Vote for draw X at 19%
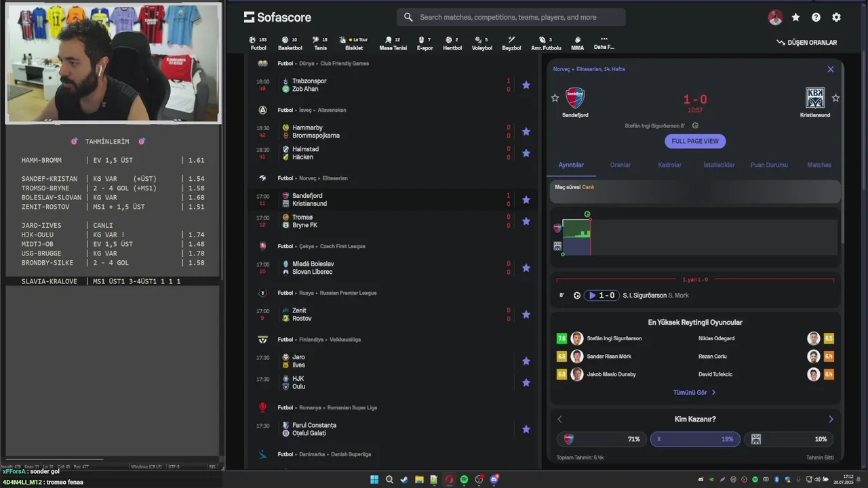868x488 pixels. tap(695, 439)
